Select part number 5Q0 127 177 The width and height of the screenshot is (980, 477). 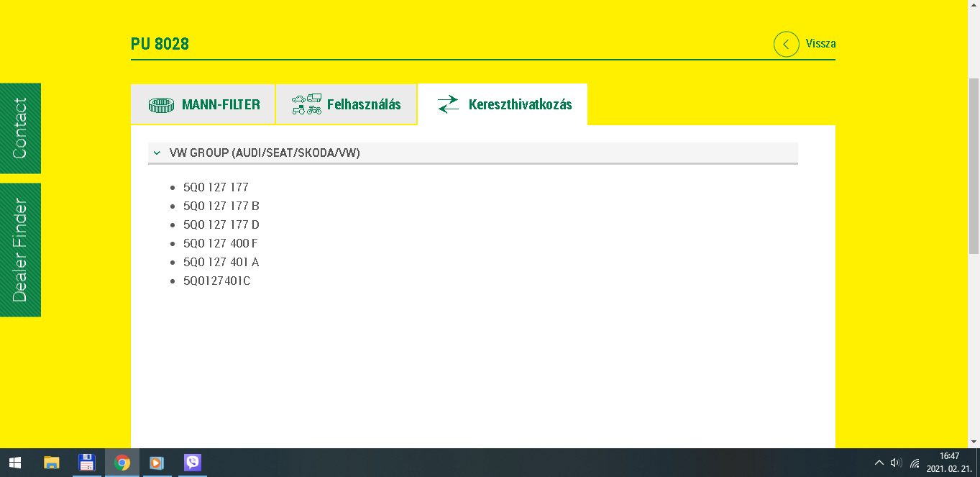[216, 187]
